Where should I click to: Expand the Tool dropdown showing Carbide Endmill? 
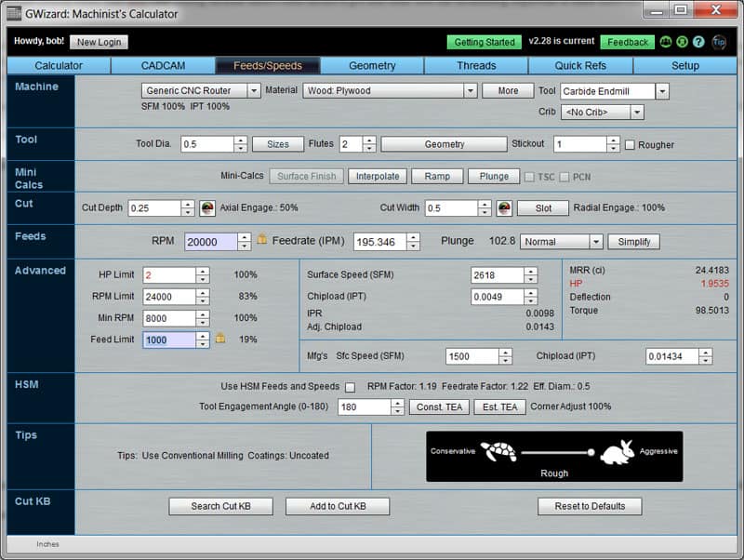click(x=661, y=90)
